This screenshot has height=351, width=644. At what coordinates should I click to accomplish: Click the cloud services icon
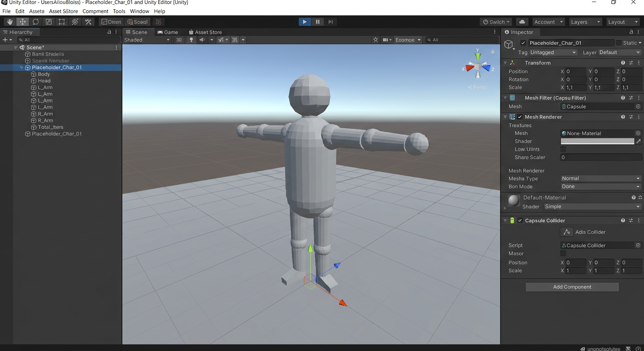(x=522, y=22)
